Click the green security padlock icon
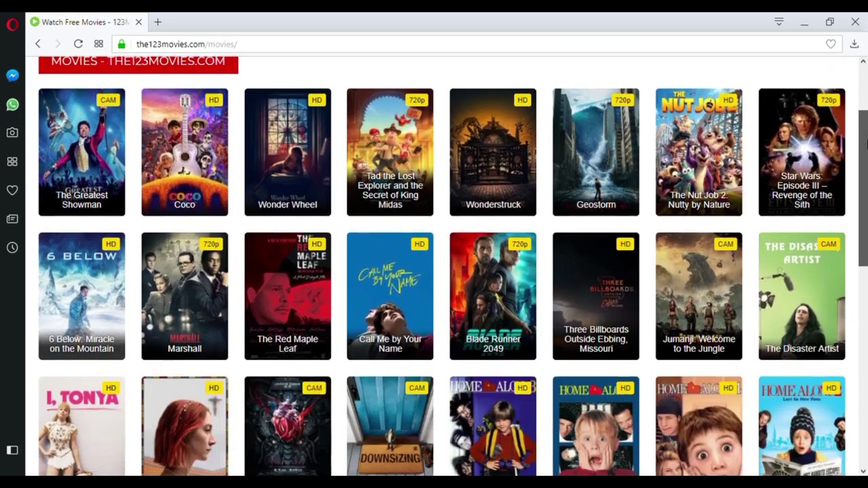 pos(121,44)
